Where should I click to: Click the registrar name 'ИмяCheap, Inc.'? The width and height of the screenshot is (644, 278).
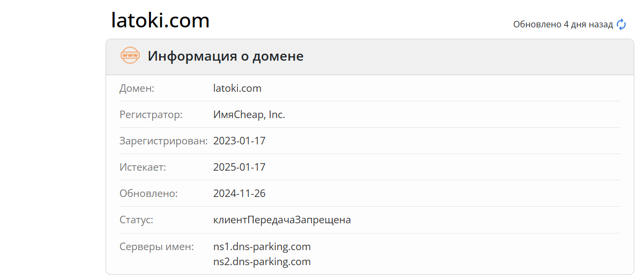click(249, 114)
